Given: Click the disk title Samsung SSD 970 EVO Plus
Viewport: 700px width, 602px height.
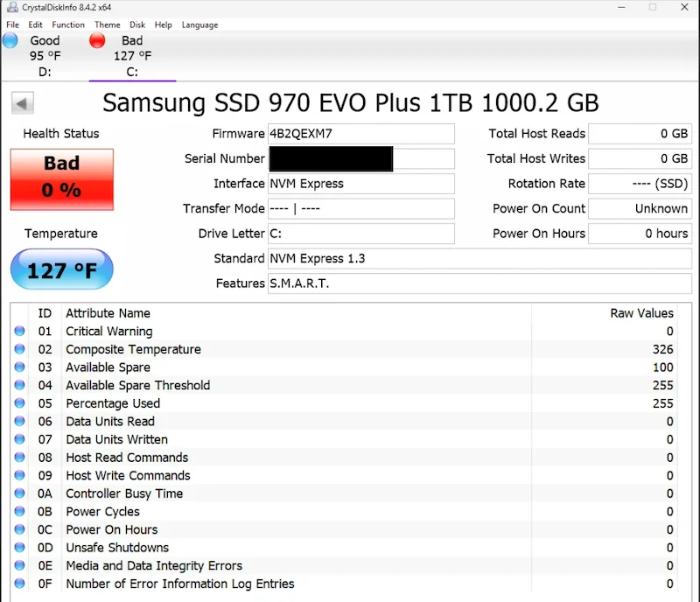Looking at the screenshot, I should pyautogui.click(x=351, y=103).
